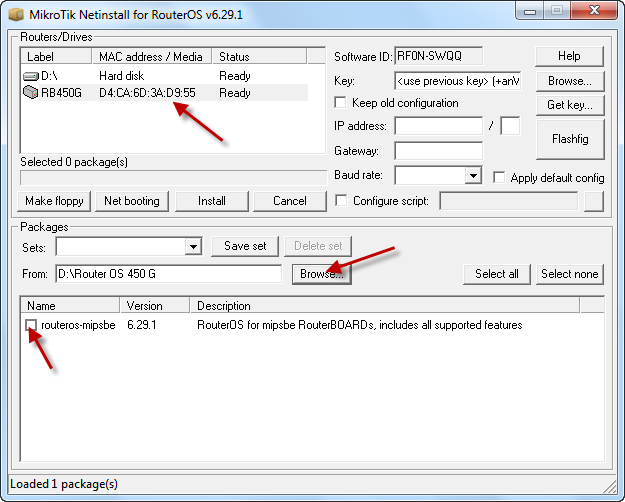This screenshot has width=625, height=502.
Task: Click the netmask field after the slash
Action: 510,126
